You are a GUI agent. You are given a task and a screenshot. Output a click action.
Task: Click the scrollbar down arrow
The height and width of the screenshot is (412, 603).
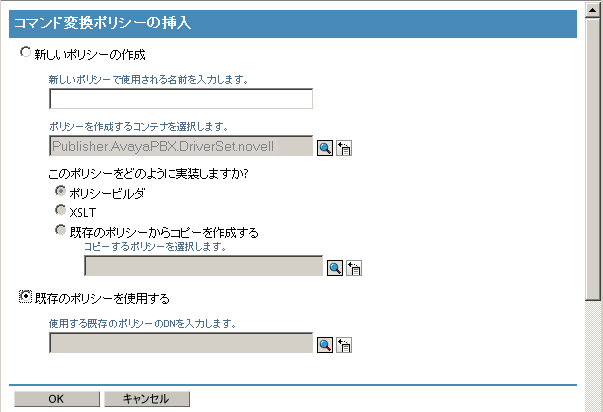594,403
